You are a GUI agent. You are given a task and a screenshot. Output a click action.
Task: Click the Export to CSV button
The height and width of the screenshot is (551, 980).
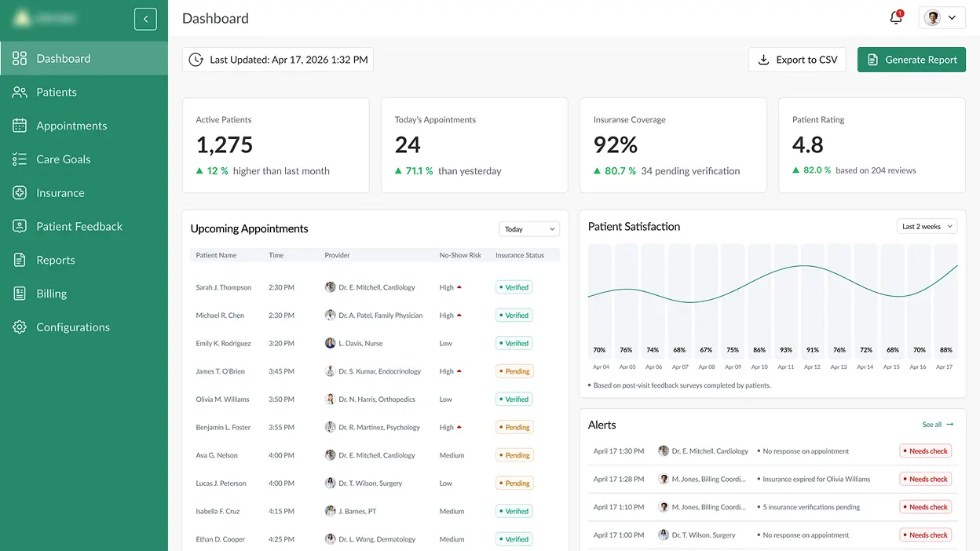click(797, 60)
